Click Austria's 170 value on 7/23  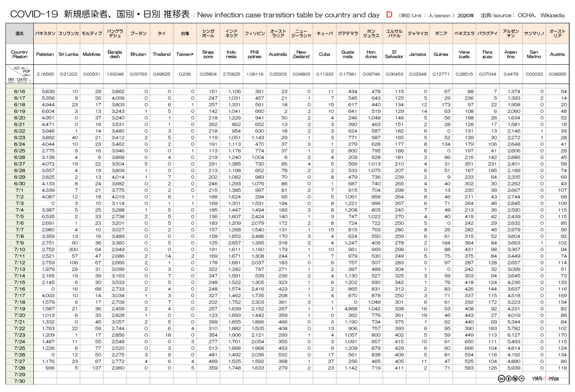(x=563, y=335)
